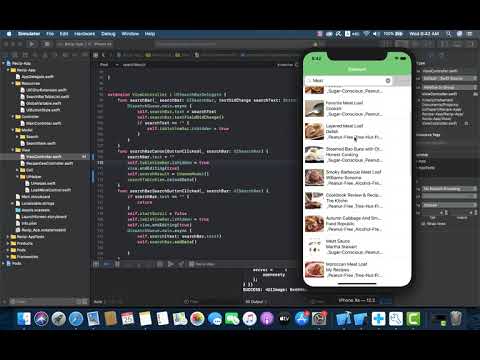The image size is (480, 360).
Task: Clear search text in simulator search bar
Action: click(388, 81)
